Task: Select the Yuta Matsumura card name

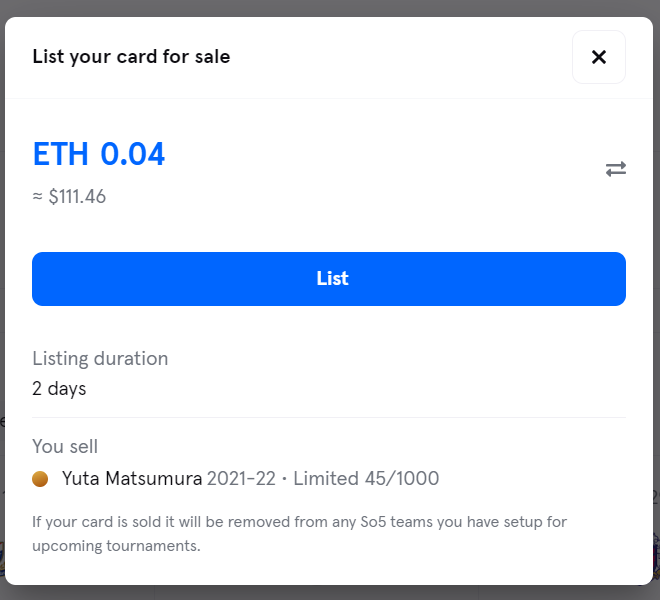Action: pyautogui.click(x=132, y=479)
